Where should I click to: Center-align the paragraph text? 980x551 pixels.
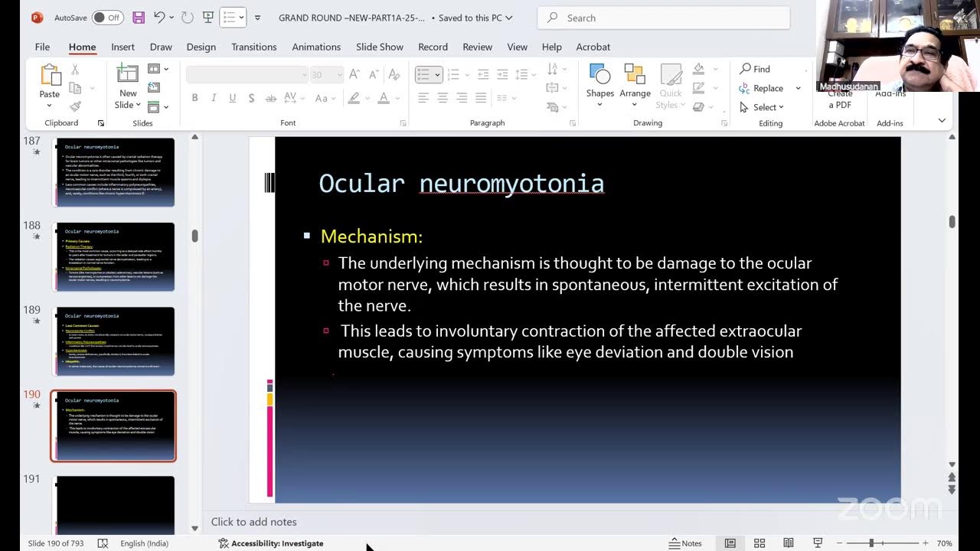(443, 98)
